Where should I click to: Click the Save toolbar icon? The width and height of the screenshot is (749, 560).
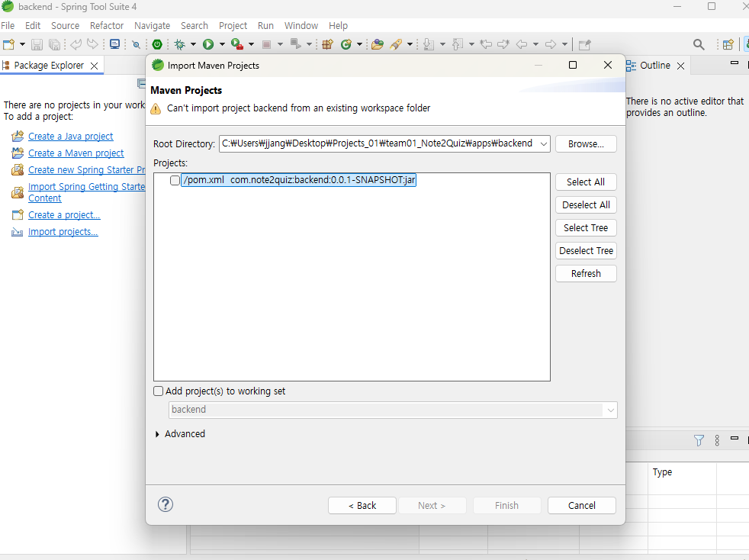tap(37, 44)
